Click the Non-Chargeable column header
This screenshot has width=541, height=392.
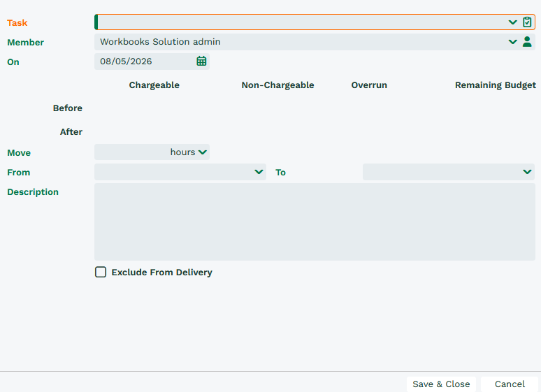coord(277,85)
